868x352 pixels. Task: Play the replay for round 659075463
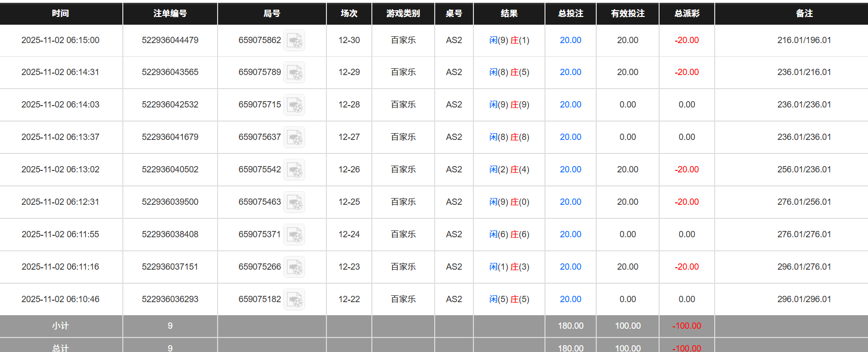tap(294, 202)
